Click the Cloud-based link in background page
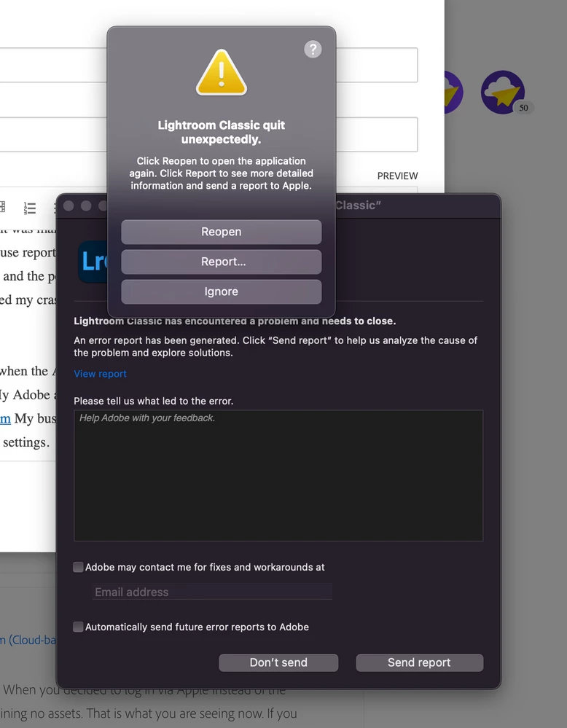Viewport: 567px width, 728px height. pos(28,640)
